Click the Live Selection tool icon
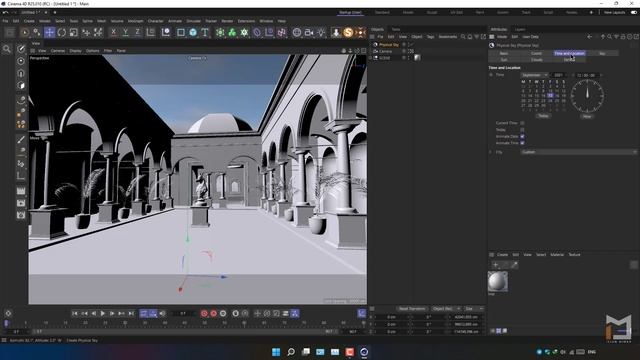The height and width of the screenshot is (360, 640). pos(24,32)
